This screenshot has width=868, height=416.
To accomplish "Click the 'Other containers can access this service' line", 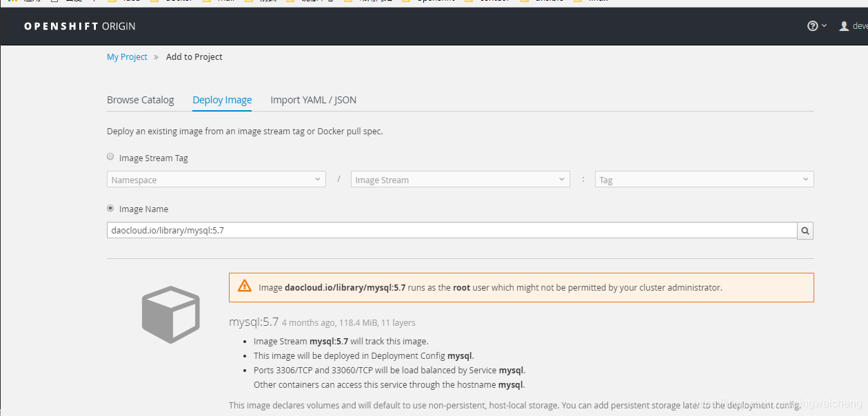I will pyautogui.click(x=390, y=385).
